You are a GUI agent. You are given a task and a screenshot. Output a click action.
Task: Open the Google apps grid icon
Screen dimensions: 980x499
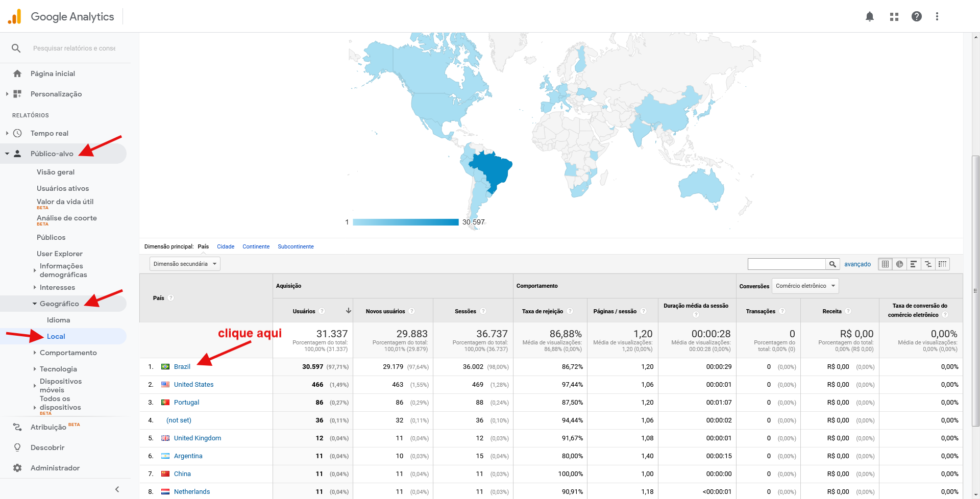tap(894, 16)
